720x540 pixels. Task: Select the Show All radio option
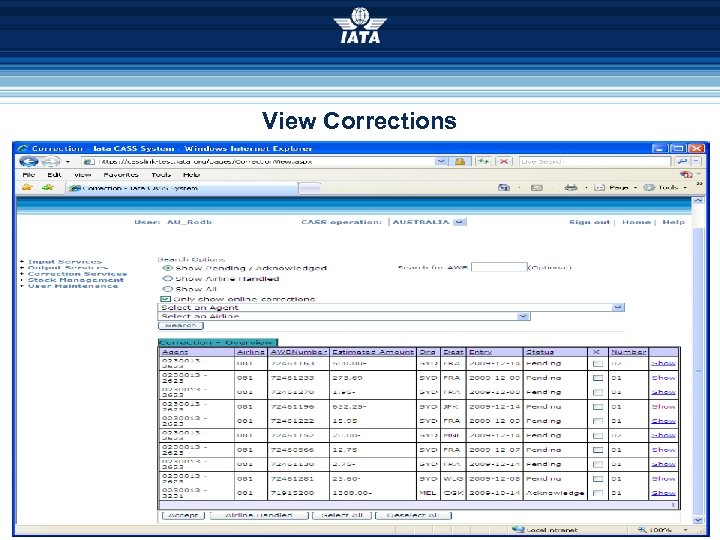168,289
